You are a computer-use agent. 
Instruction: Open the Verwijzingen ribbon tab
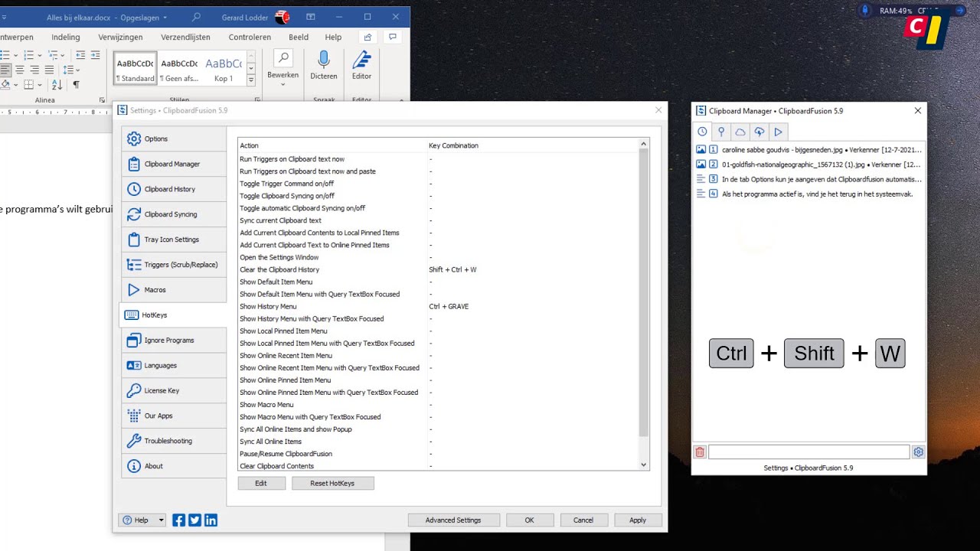click(x=120, y=37)
